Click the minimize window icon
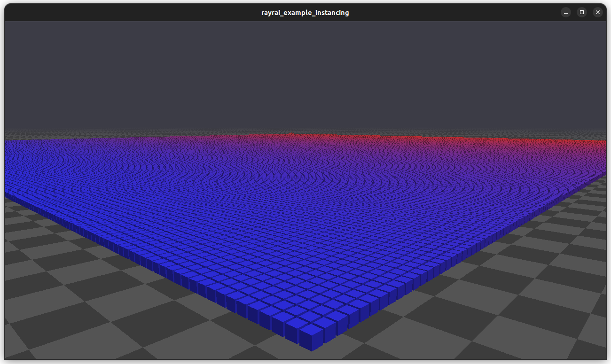 pos(565,12)
